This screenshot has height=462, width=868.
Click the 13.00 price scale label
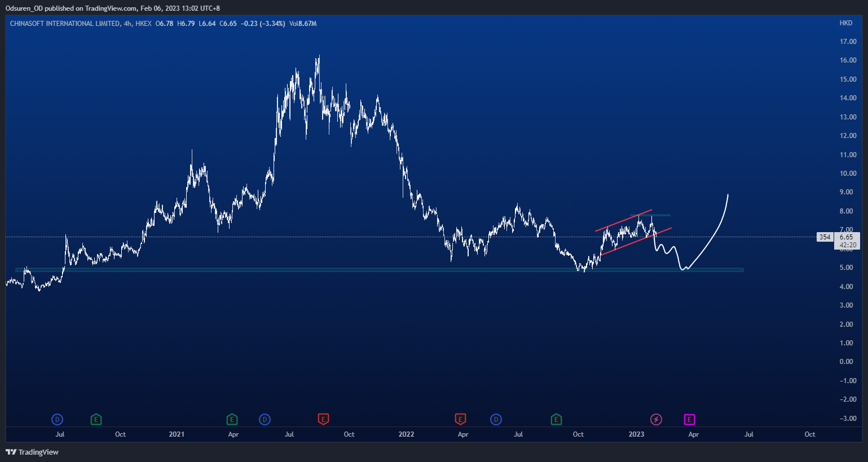coord(848,117)
